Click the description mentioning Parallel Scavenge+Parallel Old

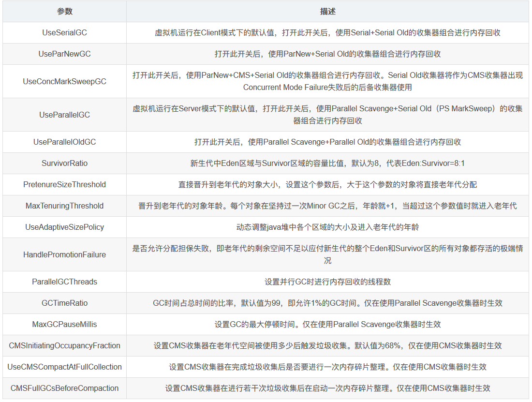tap(327, 142)
